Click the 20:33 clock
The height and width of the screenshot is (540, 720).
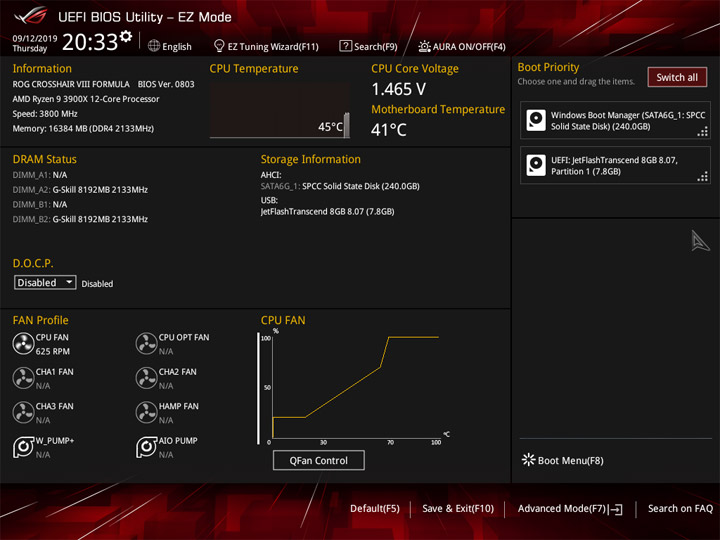click(x=90, y=42)
